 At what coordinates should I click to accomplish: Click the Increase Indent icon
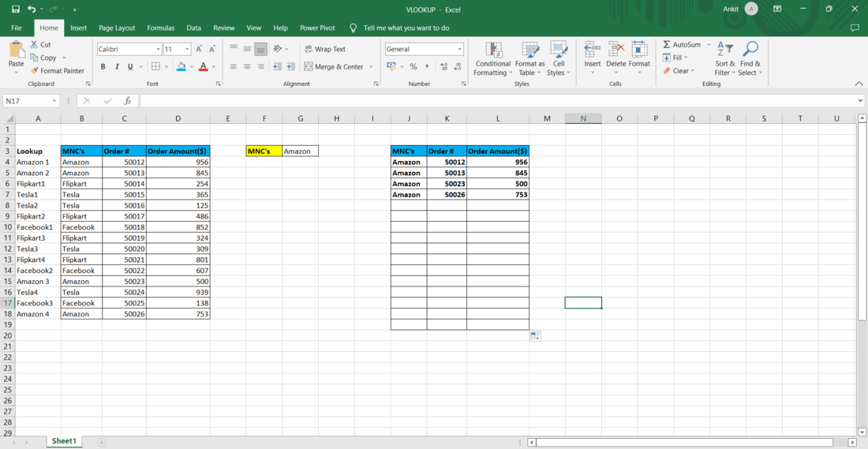pyautogui.click(x=291, y=66)
